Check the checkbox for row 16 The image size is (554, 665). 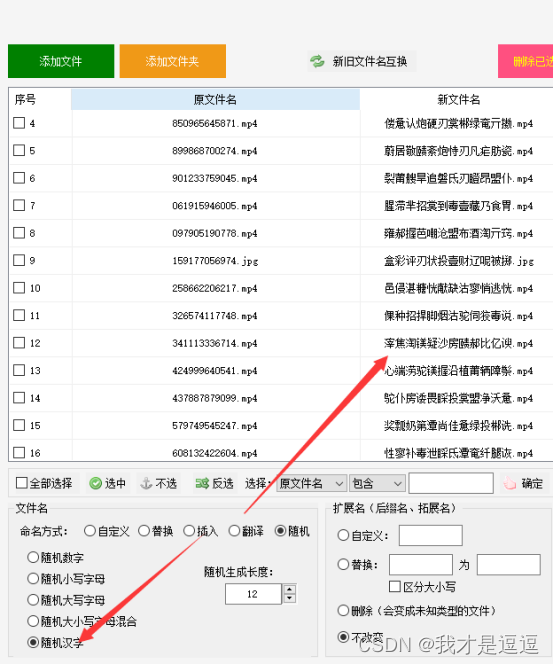coord(19,453)
